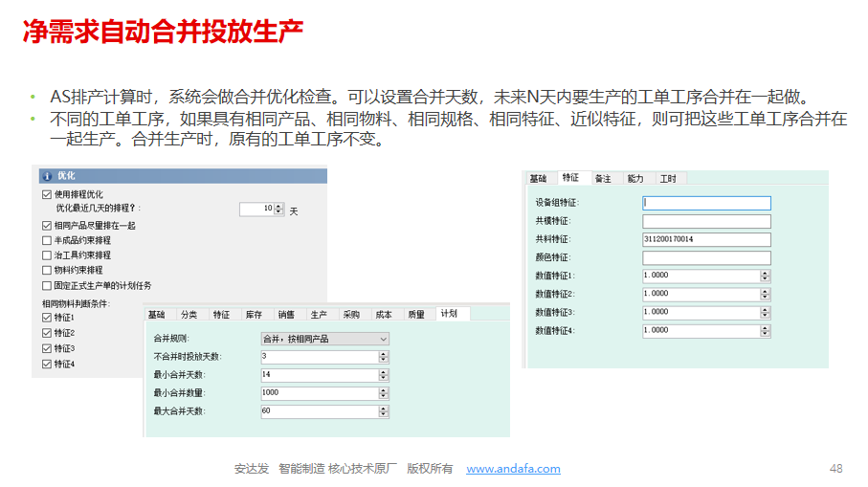Screen dimensions: 868x487
Task: Enable 半成品约束排程 checkbox
Action: tap(47, 240)
